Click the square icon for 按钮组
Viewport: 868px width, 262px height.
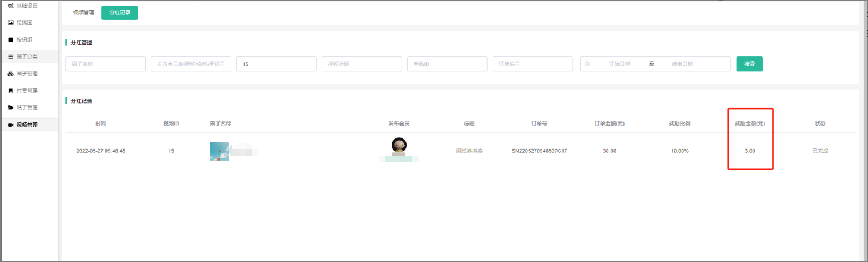click(x=11, y=39)
